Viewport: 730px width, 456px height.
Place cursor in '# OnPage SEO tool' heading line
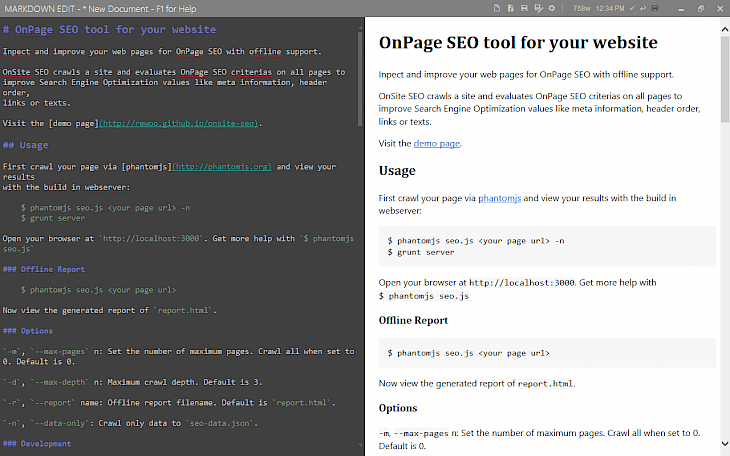(109, 29)
